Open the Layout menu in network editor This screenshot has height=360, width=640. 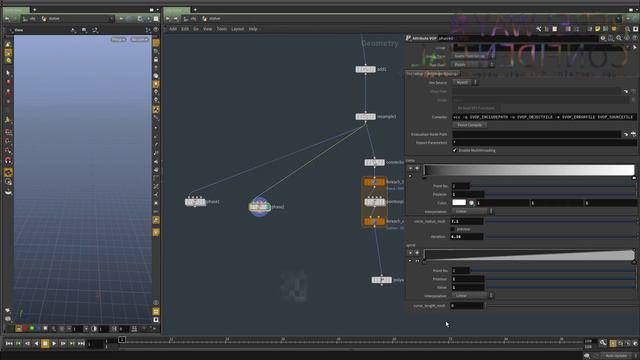pos(238,29)
